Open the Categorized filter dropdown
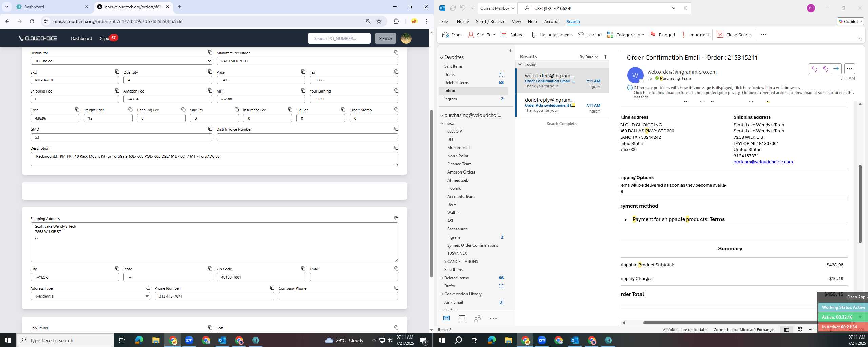Image resolution: width=868 pixels, height=347 pixels. pos(626,35)
